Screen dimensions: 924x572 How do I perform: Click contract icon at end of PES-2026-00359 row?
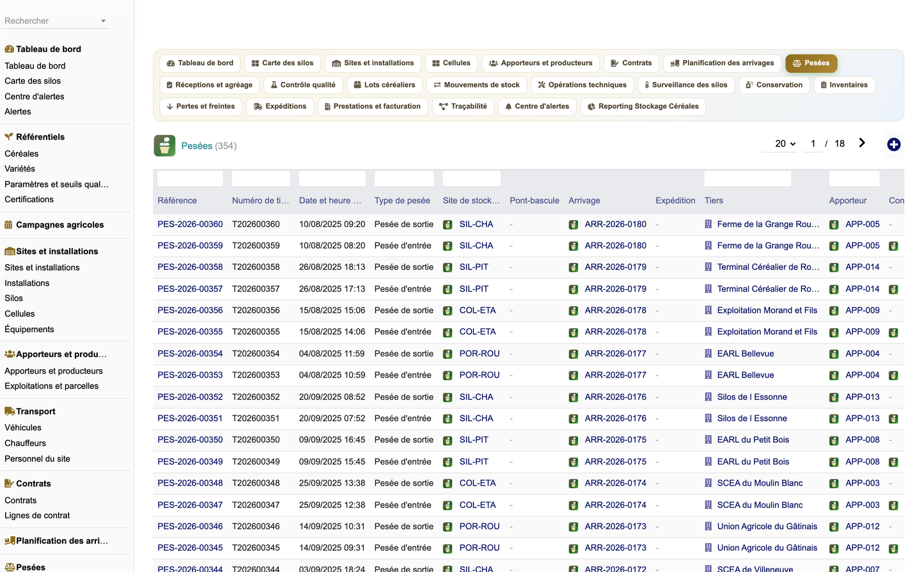click(893, 246)
